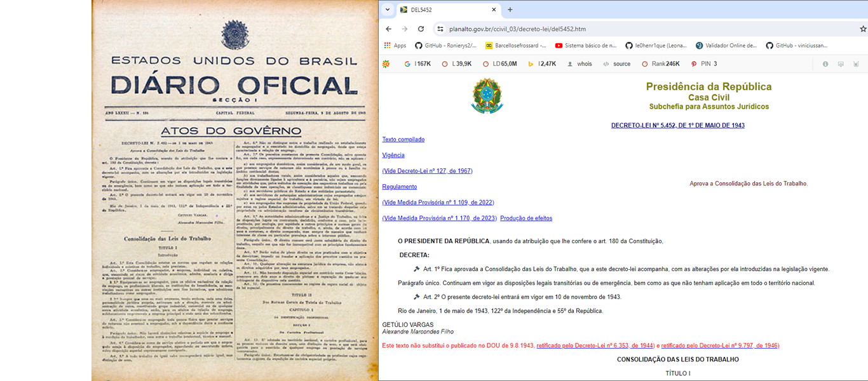Click the Brazilian coat of arms image
868x381 pixels.
tap(486, 96)
